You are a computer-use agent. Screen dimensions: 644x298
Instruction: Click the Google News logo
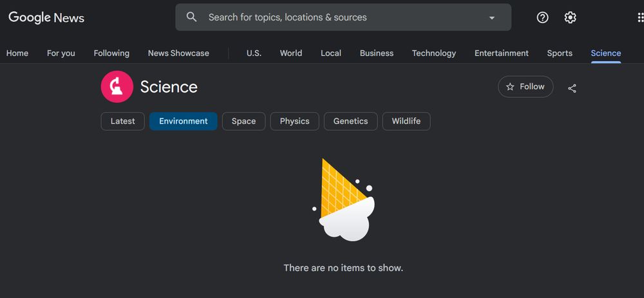tap(46, 17)
